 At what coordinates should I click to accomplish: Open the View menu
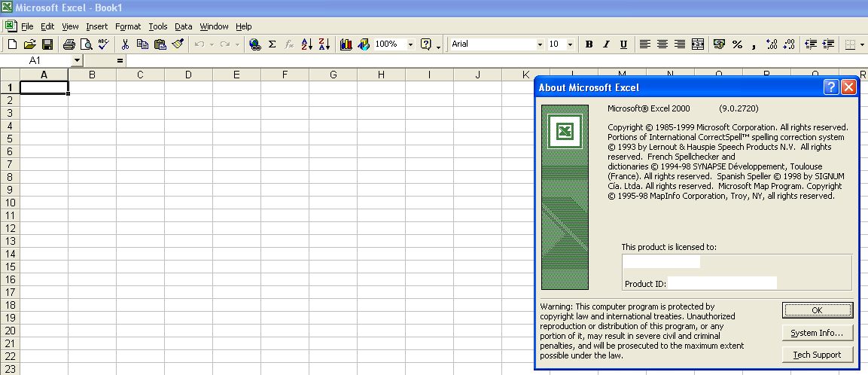coord(70,26)
